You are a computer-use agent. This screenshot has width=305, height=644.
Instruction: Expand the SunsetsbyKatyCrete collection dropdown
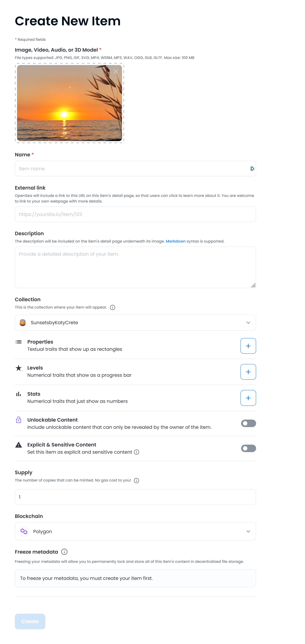coord(135,322)
